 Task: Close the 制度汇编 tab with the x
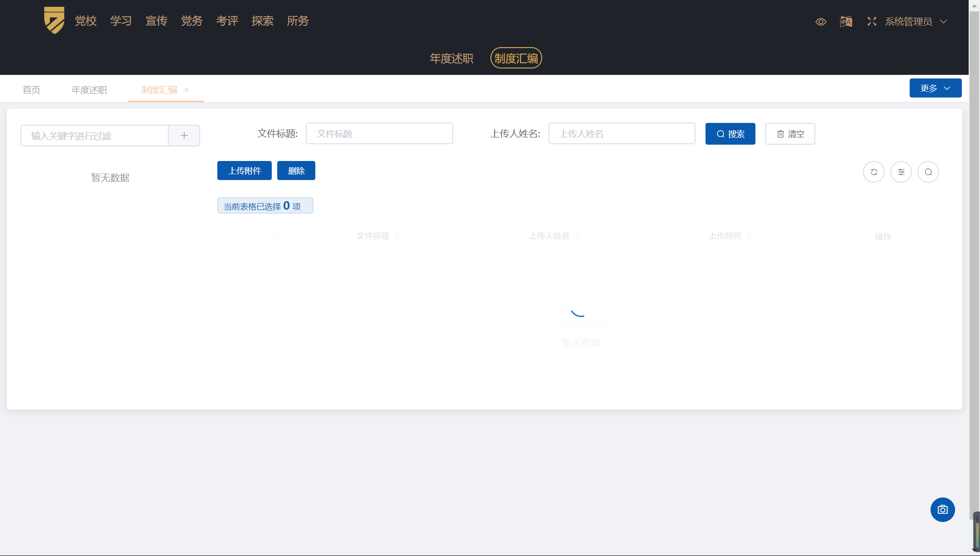186,90
